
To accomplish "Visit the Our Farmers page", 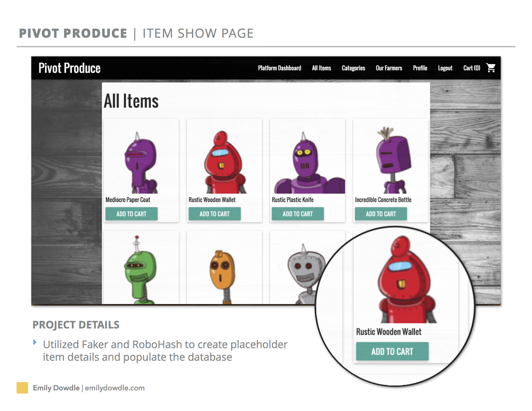I will [389, 68].
